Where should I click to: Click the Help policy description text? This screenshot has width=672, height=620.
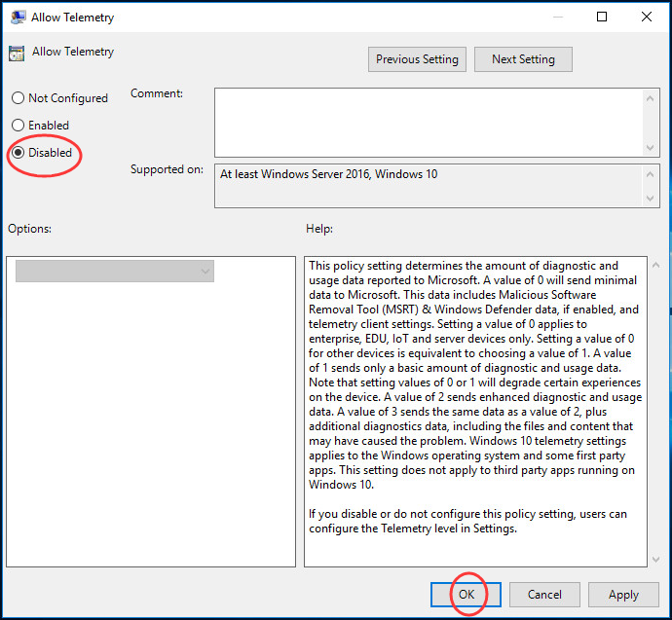475,375
